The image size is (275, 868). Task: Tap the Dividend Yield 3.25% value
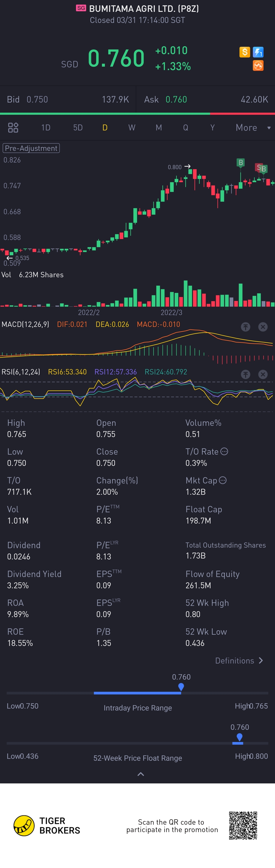[18, 586]
